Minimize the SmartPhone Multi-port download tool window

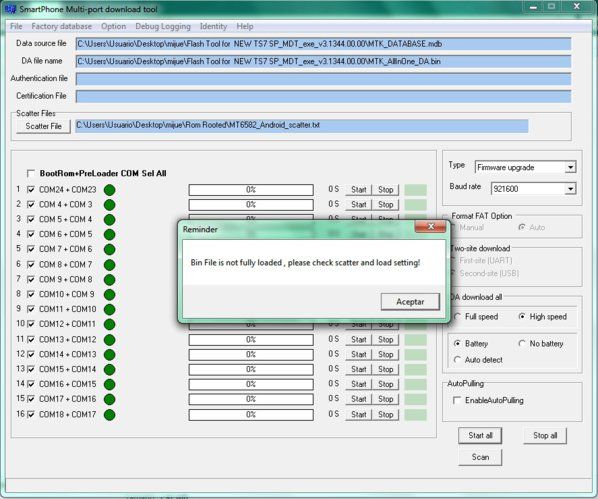(534, 7)
